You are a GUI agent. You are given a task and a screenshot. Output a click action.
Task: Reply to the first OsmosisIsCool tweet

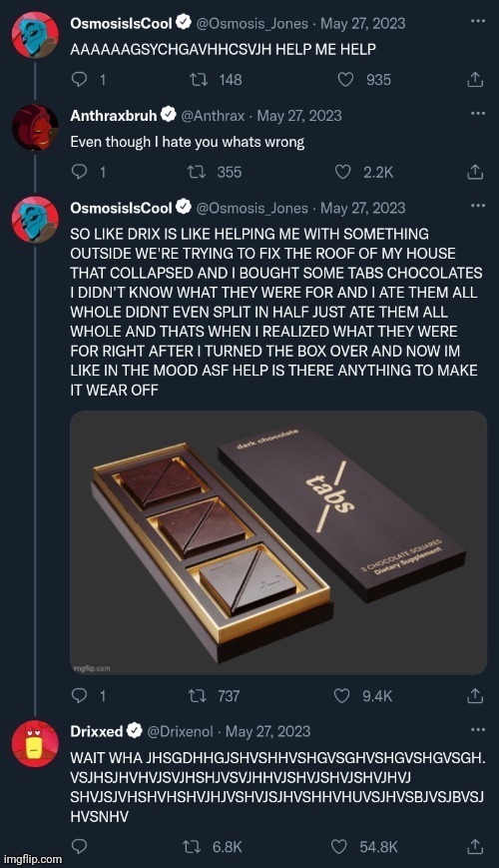[x=80, y=80]
